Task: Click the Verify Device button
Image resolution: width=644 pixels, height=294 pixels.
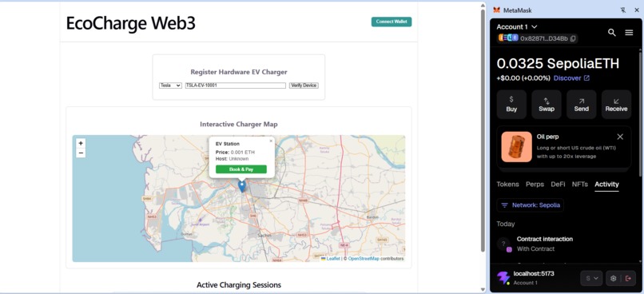Action: 304,85
